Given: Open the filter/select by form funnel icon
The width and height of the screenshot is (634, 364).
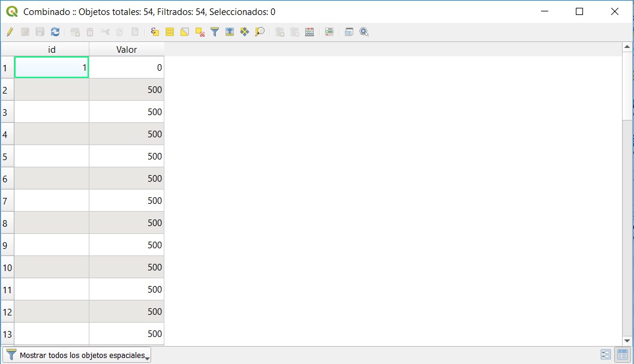Looking at the screenshot, I should pyautogui.click(x=215, y=32).
